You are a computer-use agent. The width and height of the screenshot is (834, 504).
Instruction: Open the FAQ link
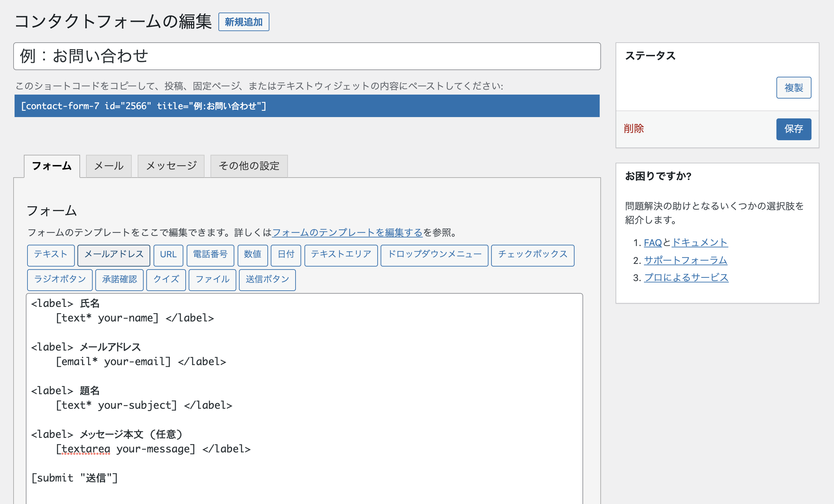tap(653, 242)
